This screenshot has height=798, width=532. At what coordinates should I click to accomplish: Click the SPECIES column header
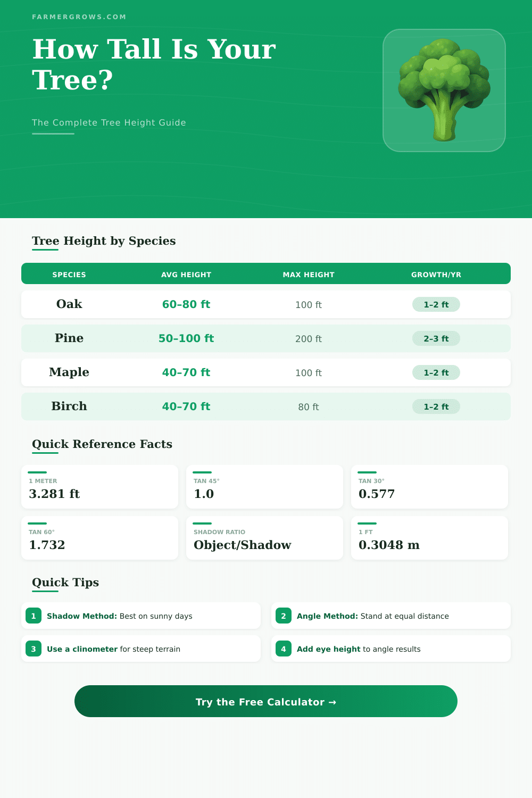pos(69,275)
